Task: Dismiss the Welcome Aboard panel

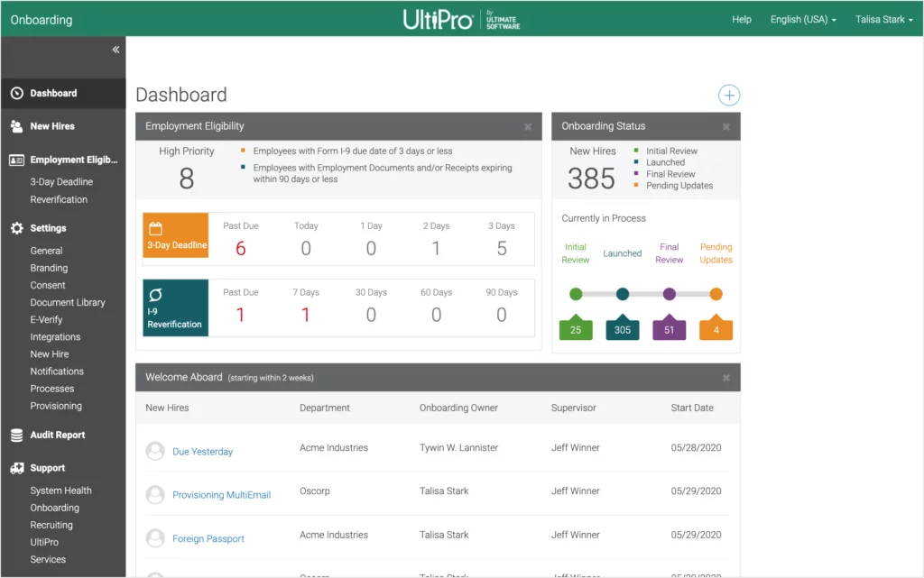Action: point(726,378)
